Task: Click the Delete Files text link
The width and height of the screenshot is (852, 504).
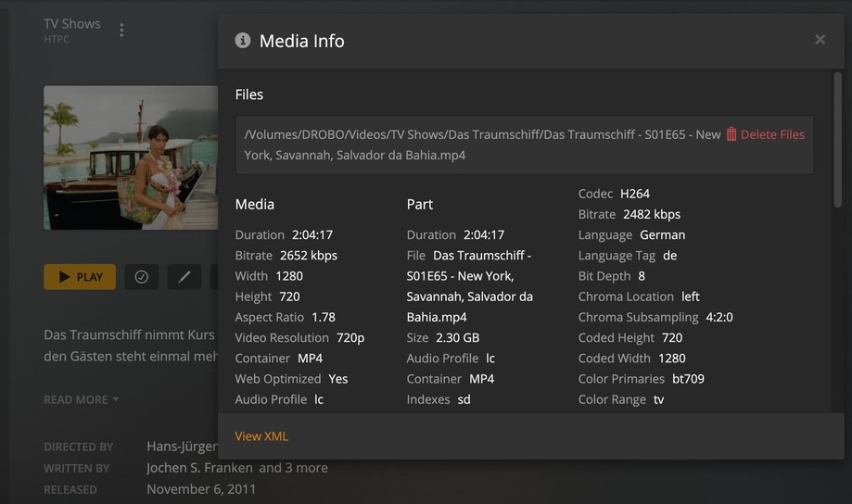Action: [x=772, y=134]
